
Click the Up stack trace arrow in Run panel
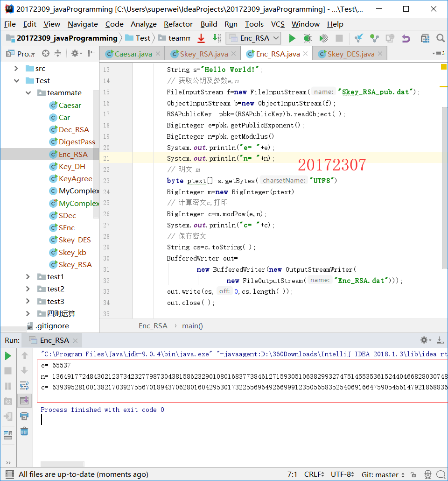point(24,355)
